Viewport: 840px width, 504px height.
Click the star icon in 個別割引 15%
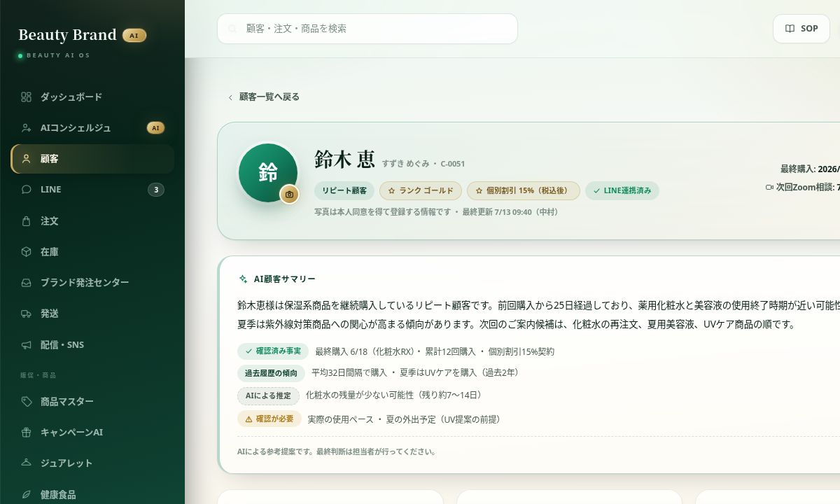[x=479, y=190]
